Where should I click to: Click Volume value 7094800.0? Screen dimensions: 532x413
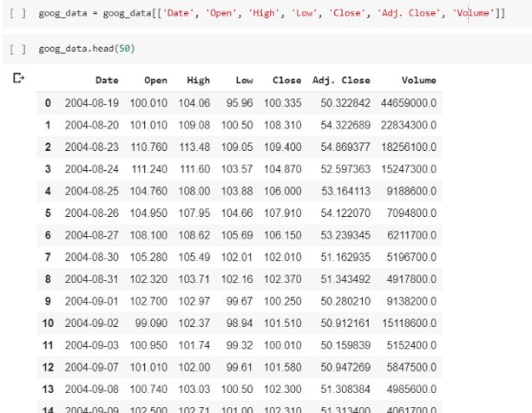(411, 213)
